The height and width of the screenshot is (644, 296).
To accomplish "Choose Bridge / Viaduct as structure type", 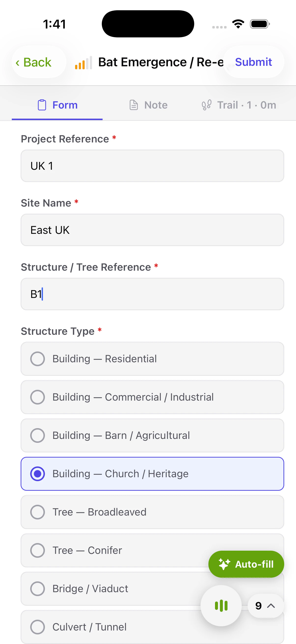I will click(x=152, y=588).
